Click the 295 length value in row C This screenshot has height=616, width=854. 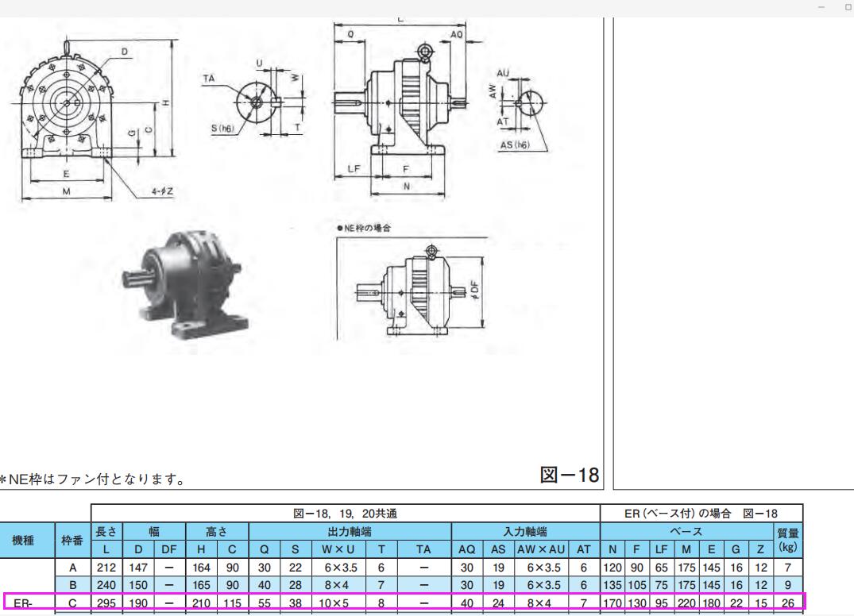[105, 603]
